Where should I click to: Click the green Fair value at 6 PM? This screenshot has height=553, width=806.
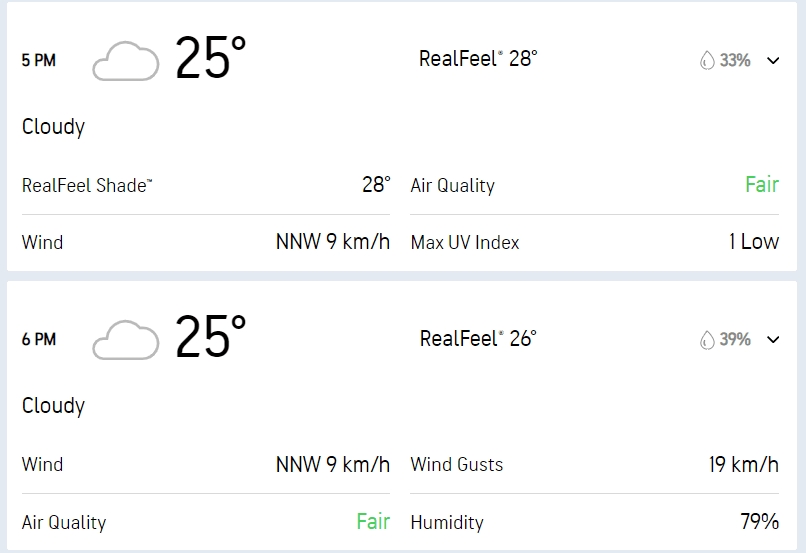pyautogui.click(x=373, y=522)
